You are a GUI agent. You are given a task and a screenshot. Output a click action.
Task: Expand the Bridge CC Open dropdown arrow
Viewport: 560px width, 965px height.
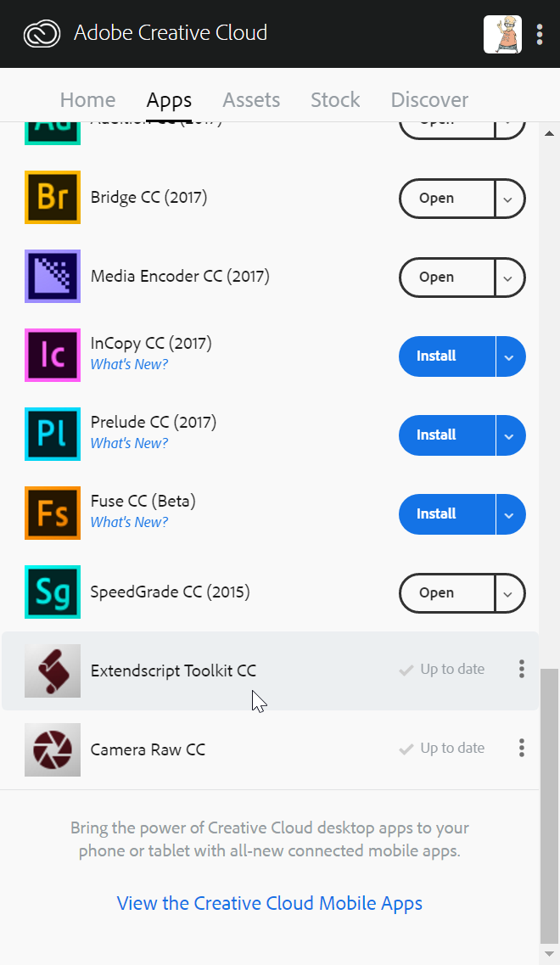[509, 199]
